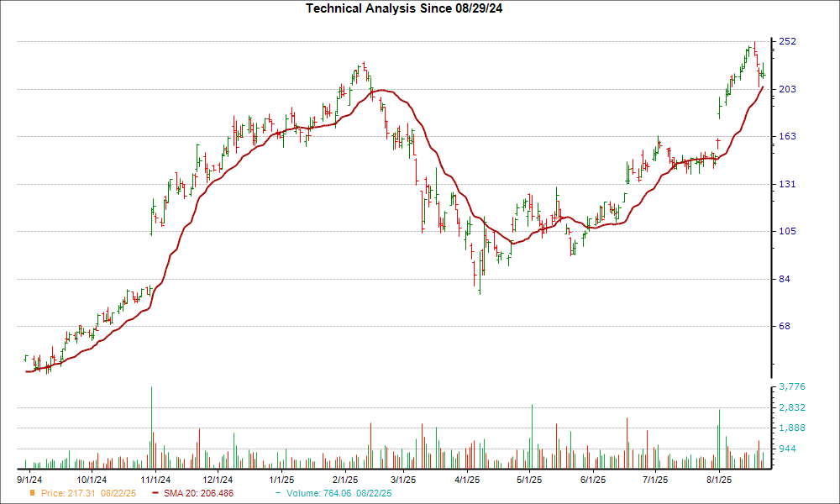Select the 8/1/25 date axis label
This screenshot has width=840, height=504.
[x=718, y=480]
